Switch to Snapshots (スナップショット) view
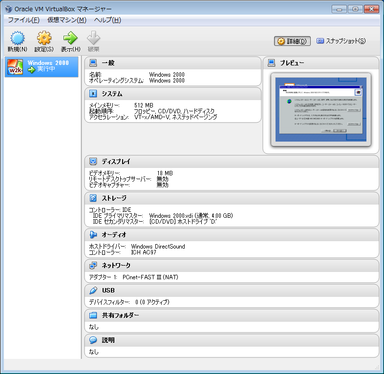 pyautogui.click(x=341, y=41)
